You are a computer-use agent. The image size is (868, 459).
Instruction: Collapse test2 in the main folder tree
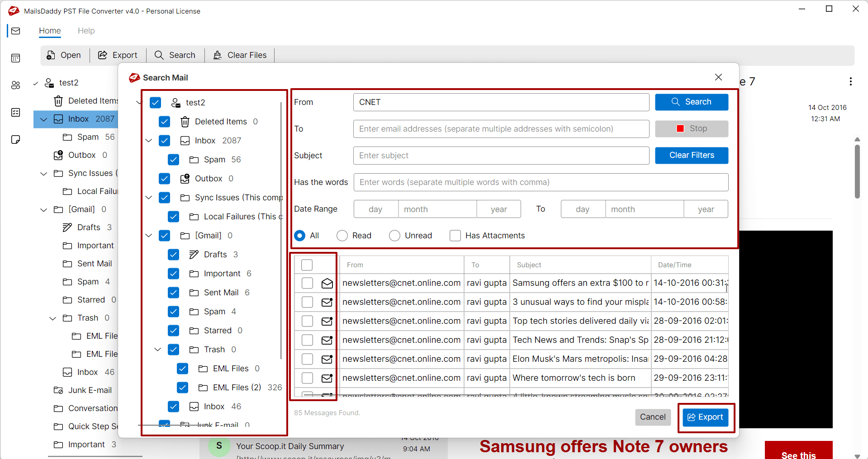(36, 83)
